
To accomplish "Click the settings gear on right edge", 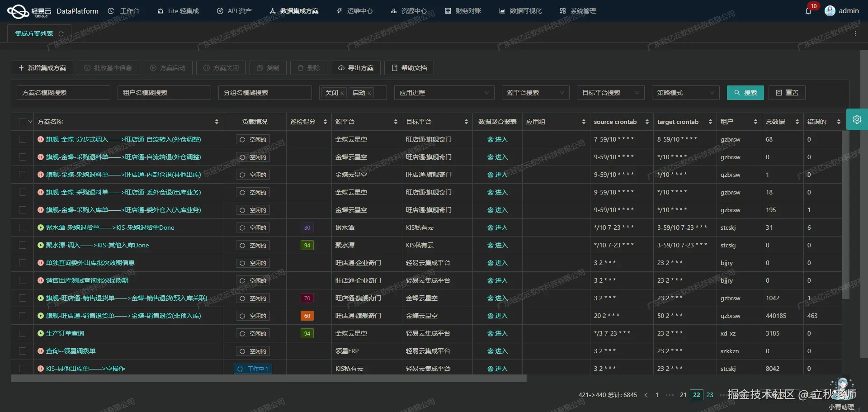I will coord(857,119).
